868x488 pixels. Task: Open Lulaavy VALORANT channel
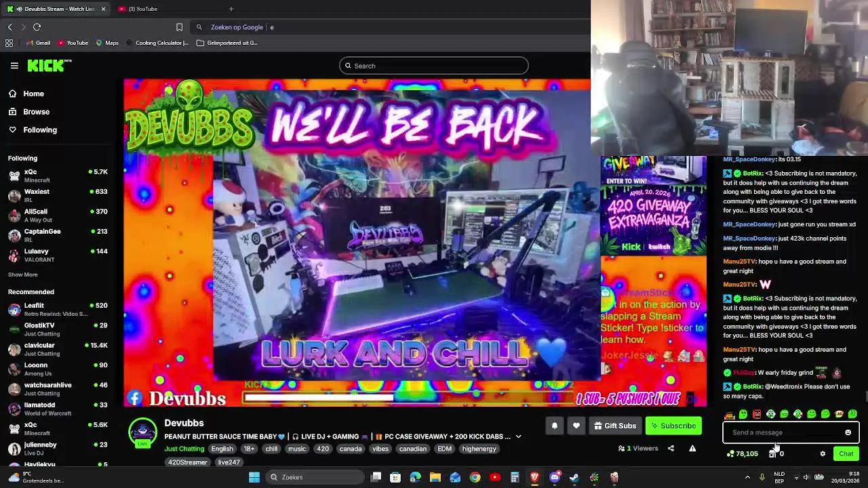coord(58,255)
